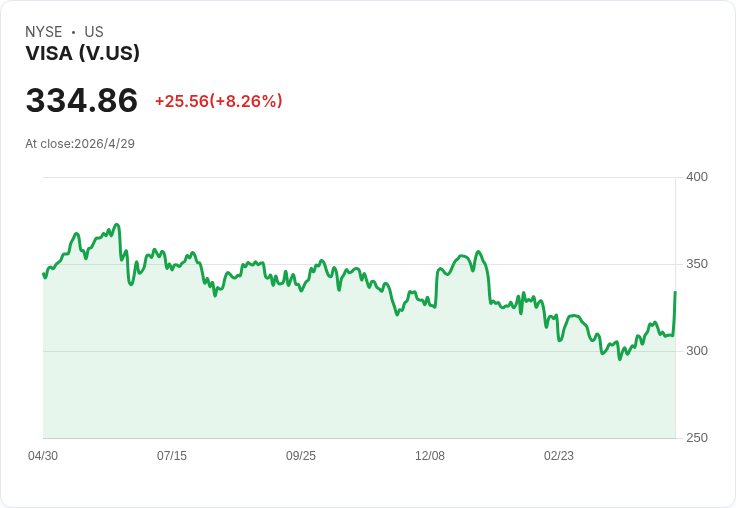
Task: Click the chart line start at left edge
Action: (44, 274)
